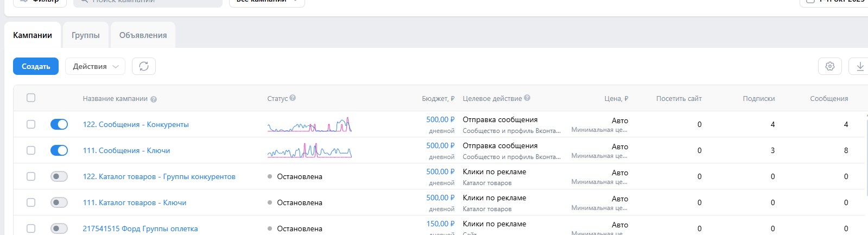Open campaign 217541515 Форд Группы оплетка
Screen dimensions: 868x235
[140, 228]
